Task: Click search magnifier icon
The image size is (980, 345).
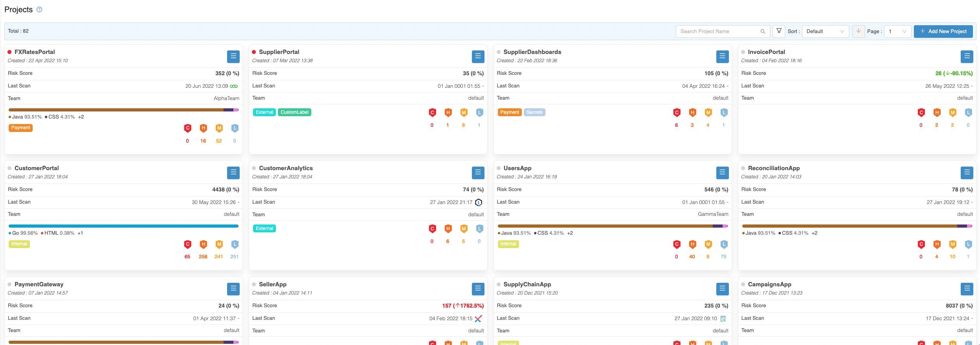Action: pyautogui.click(x=763, y=32)
